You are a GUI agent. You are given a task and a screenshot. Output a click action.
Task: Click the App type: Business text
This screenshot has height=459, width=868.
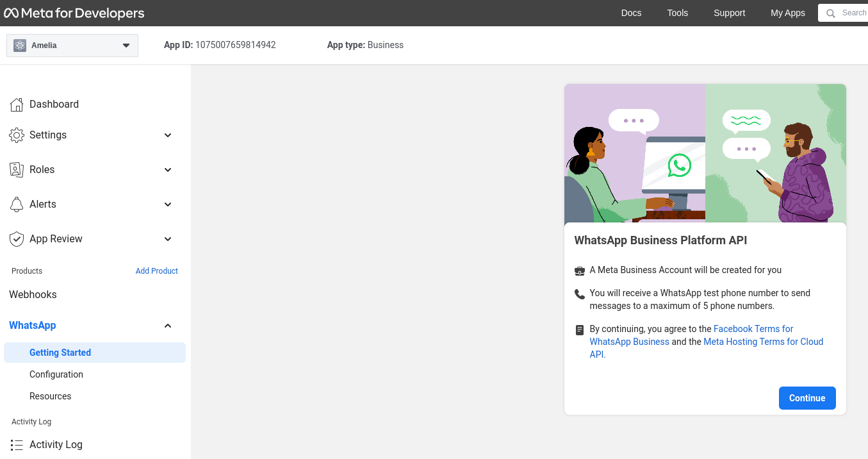tap(365, 45)
